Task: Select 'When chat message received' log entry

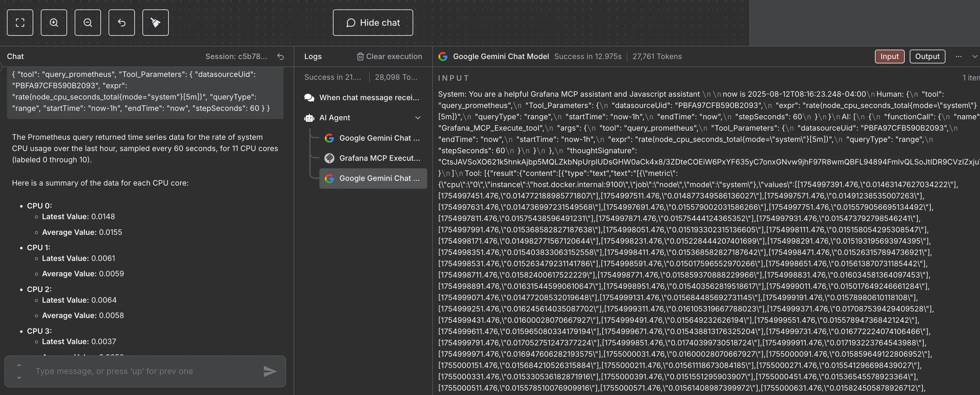Action: [x=365, y=98]
